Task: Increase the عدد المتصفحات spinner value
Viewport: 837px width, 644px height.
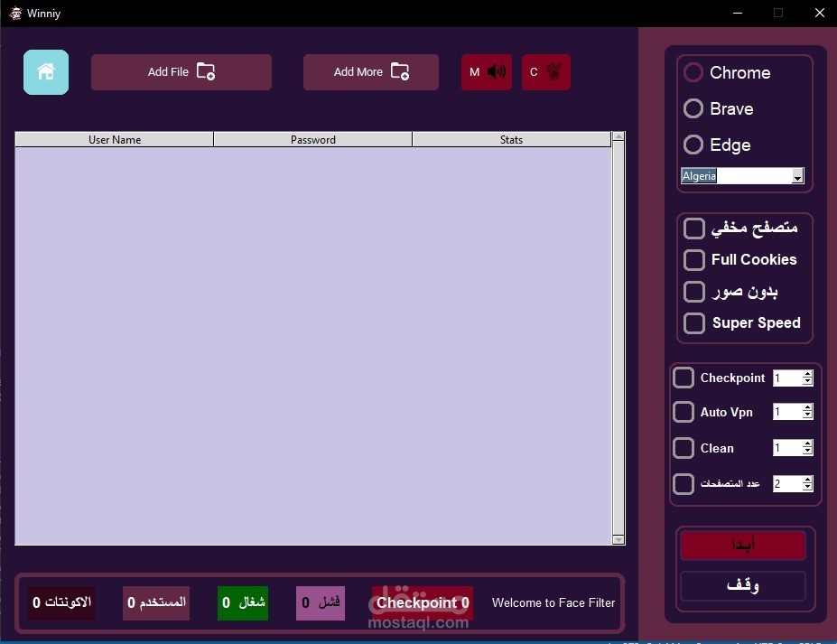Action: pyautogui.click(x=807, y=480)
